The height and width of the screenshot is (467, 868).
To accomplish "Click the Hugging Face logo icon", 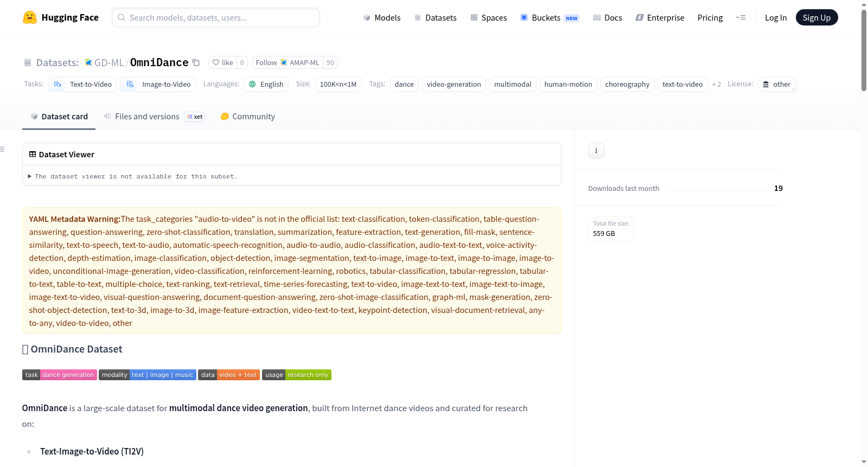I will coord(29,17).
